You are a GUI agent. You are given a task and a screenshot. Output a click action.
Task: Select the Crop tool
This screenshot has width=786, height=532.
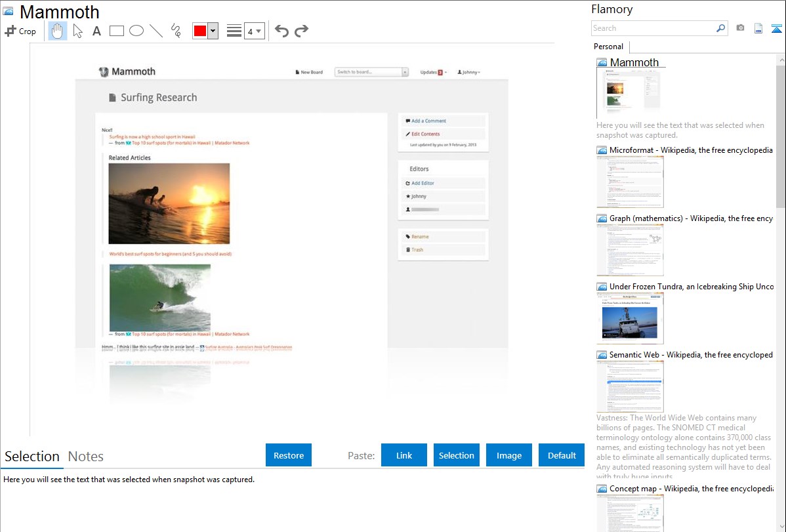tap(20, 31)
